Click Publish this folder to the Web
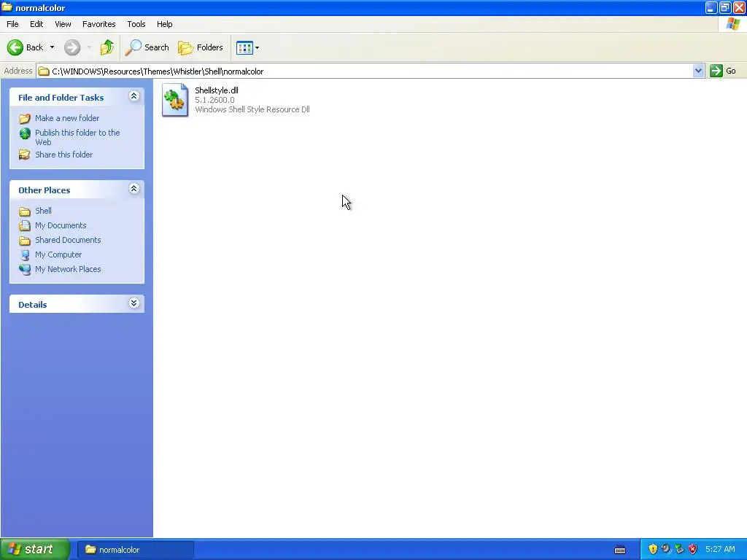The height and width of the screenshot is (560, 747). click(x=77, y=137)
